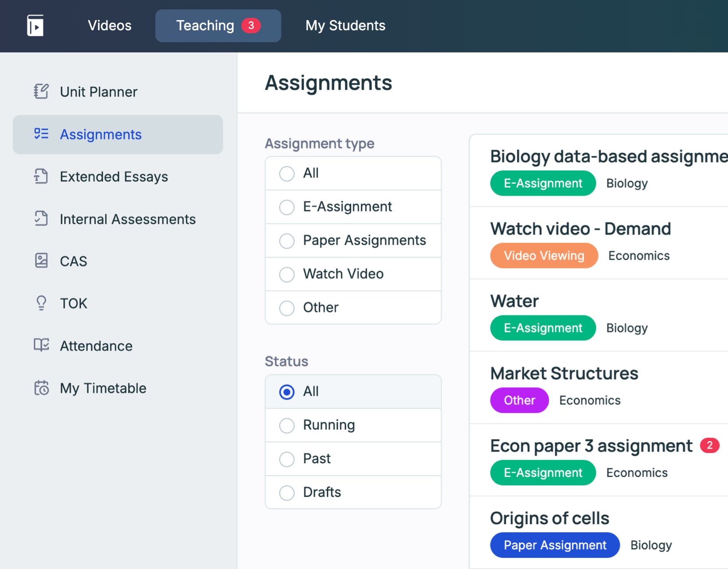Screen dimensions: 728x569
Task: Select the Paper Assignments filter radio
Action: [287, 241]
